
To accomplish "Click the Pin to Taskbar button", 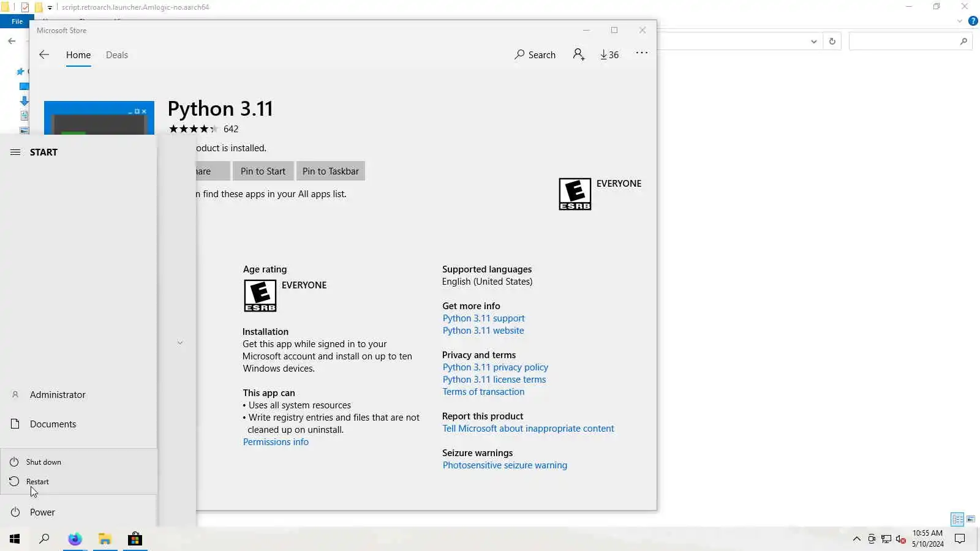I will coord(331,171).
